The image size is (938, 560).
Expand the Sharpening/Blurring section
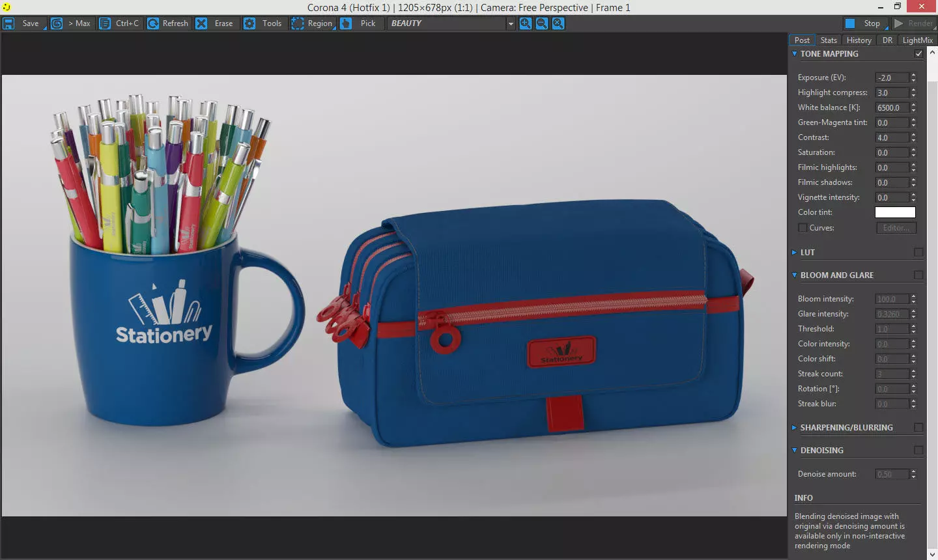pos(794,428)
